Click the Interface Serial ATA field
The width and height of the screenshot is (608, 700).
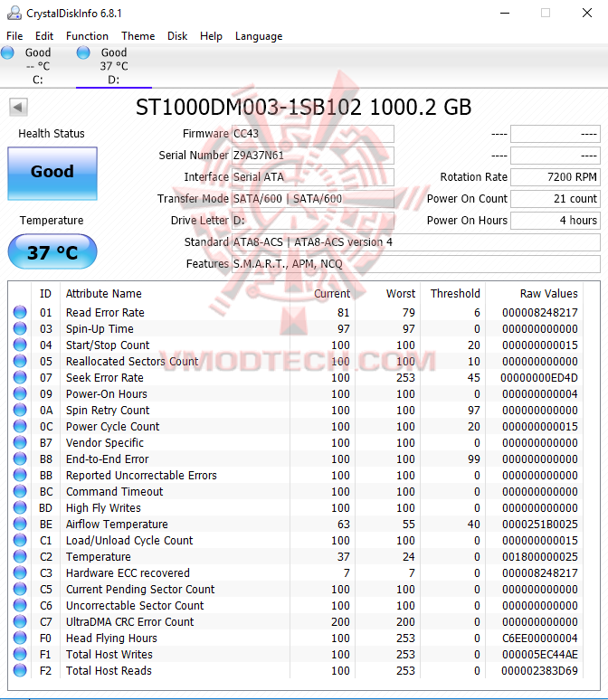[x=313, y=177]
